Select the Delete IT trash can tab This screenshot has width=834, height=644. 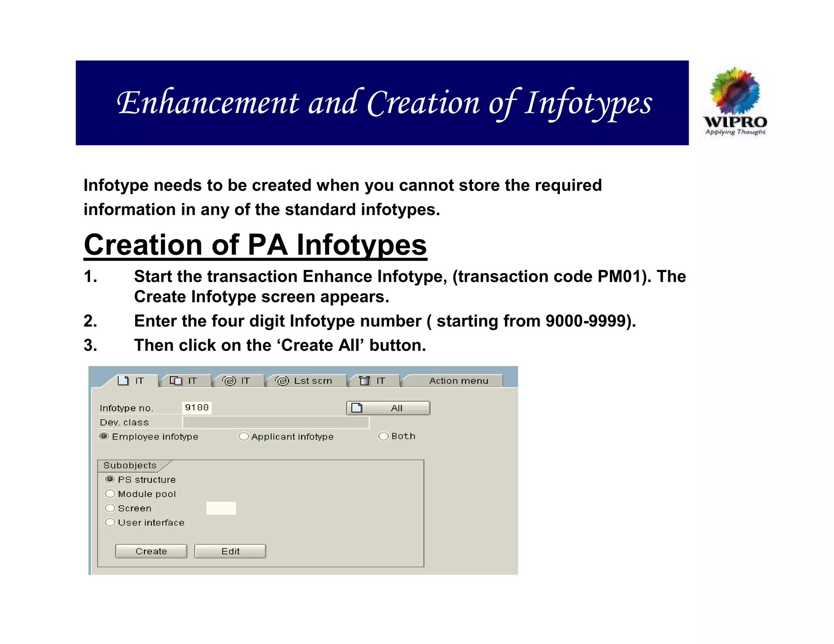click(x=364, y=381)
